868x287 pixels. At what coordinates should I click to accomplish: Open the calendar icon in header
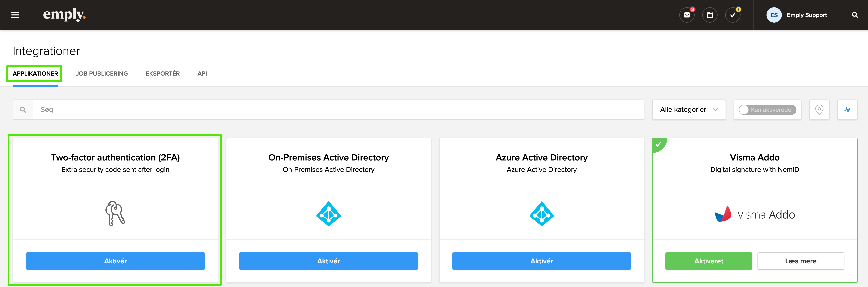710,15
